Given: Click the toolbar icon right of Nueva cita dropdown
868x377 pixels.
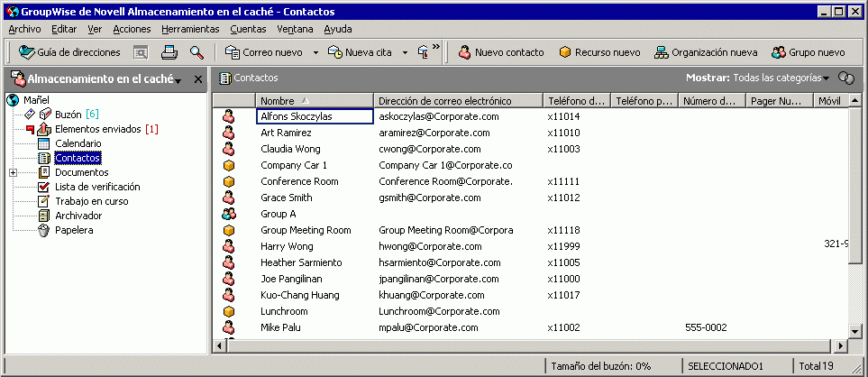Looking at the screenshot, I should coord(423,52).
